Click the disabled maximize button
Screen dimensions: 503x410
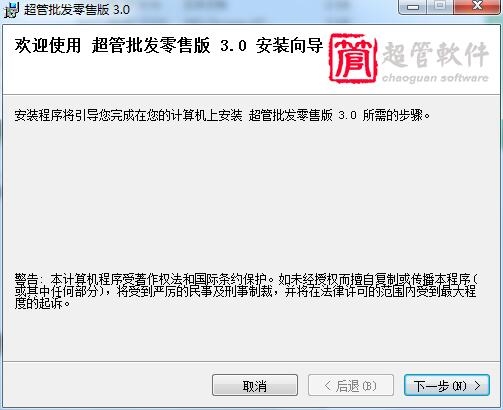(x=440, y=7)
